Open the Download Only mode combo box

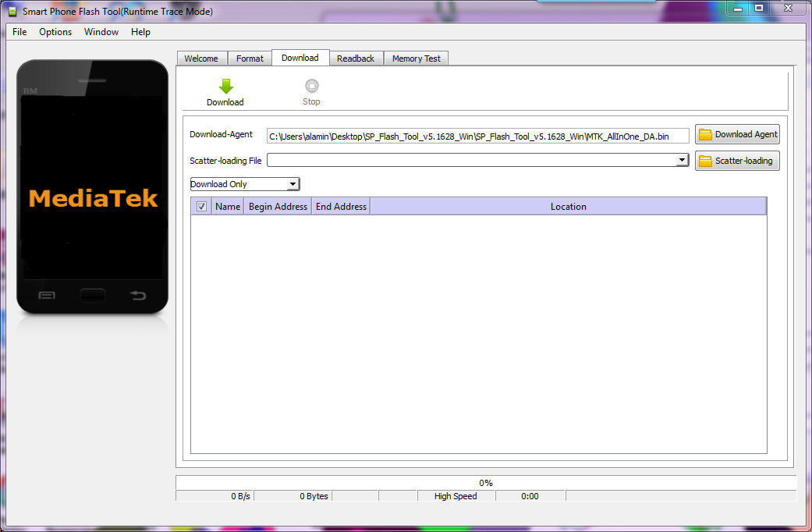[244, 184]
